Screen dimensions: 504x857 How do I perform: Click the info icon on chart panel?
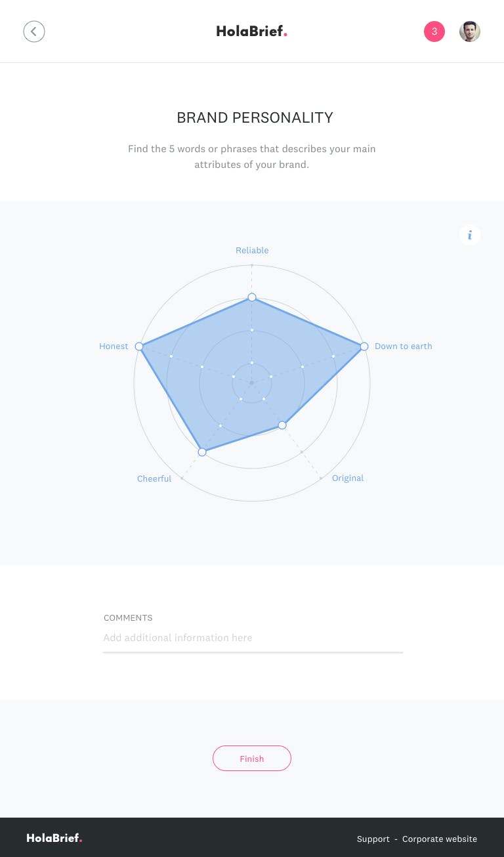pyautogui.click(x=470, y=235)
